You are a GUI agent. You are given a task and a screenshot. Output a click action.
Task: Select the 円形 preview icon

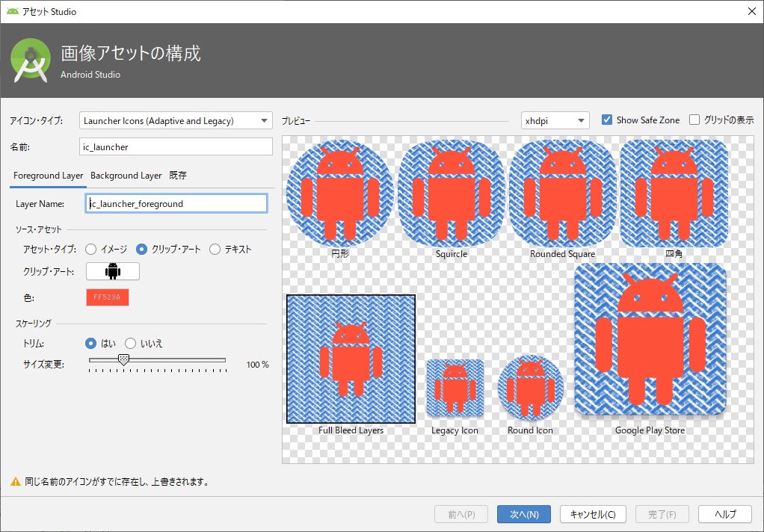[340, 192]
